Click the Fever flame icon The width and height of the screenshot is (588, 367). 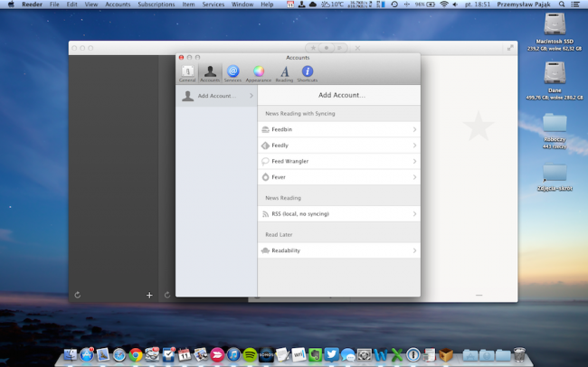point(265,177)
